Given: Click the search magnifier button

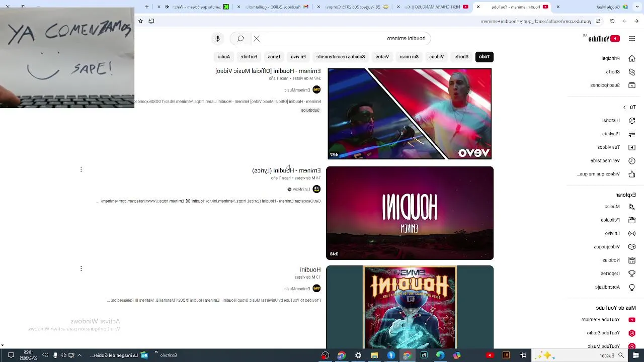Looking at the screenshot, I should [240, 39].
